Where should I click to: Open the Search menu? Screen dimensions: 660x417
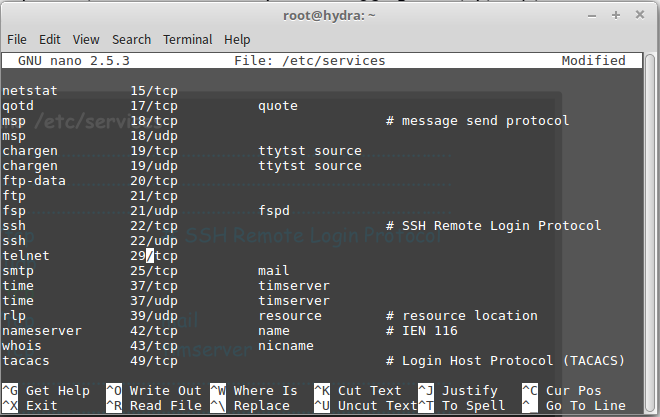click(131, 40)
